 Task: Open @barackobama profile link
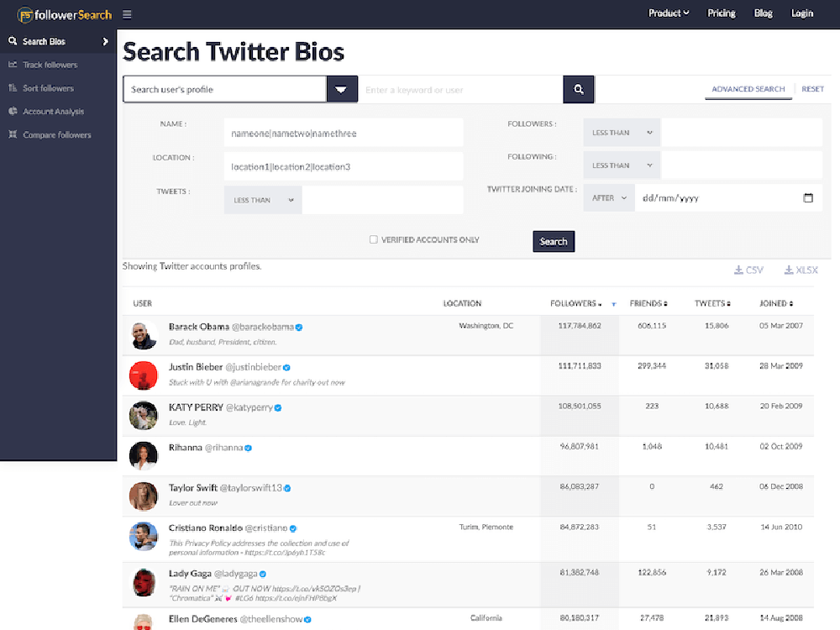(262, 327)
